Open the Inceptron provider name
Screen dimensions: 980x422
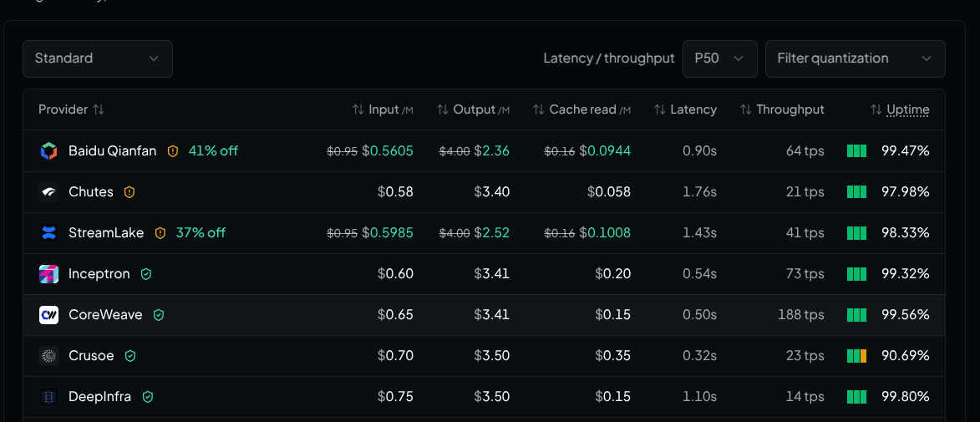[x=99, y=274]
